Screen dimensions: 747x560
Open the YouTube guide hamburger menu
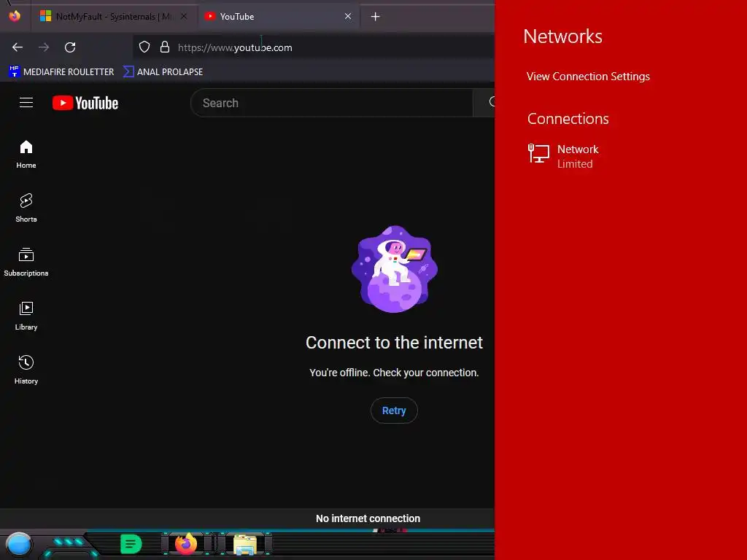tap(26, 102)
